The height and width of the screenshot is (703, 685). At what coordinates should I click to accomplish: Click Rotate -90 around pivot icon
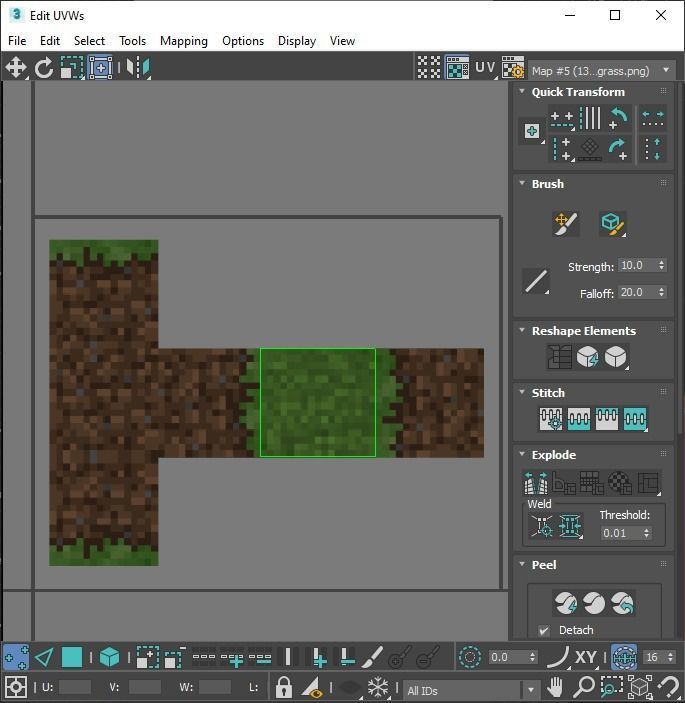(619, 119)
